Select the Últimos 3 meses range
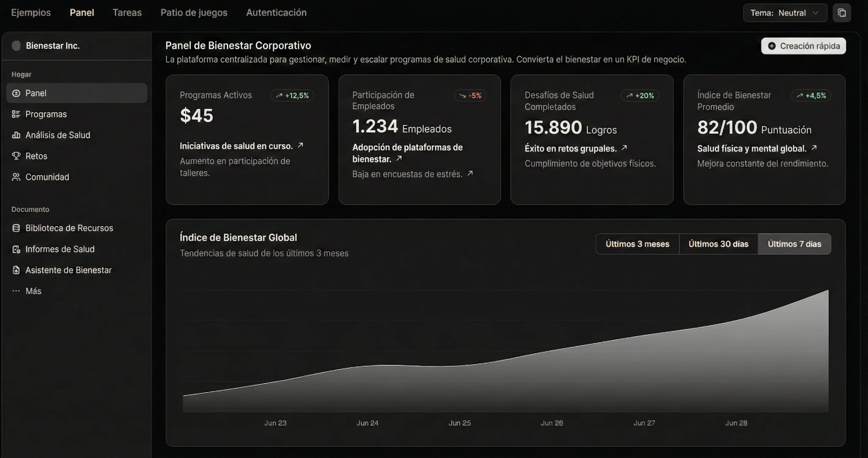 pyautogui.click(x=637, y=244)
